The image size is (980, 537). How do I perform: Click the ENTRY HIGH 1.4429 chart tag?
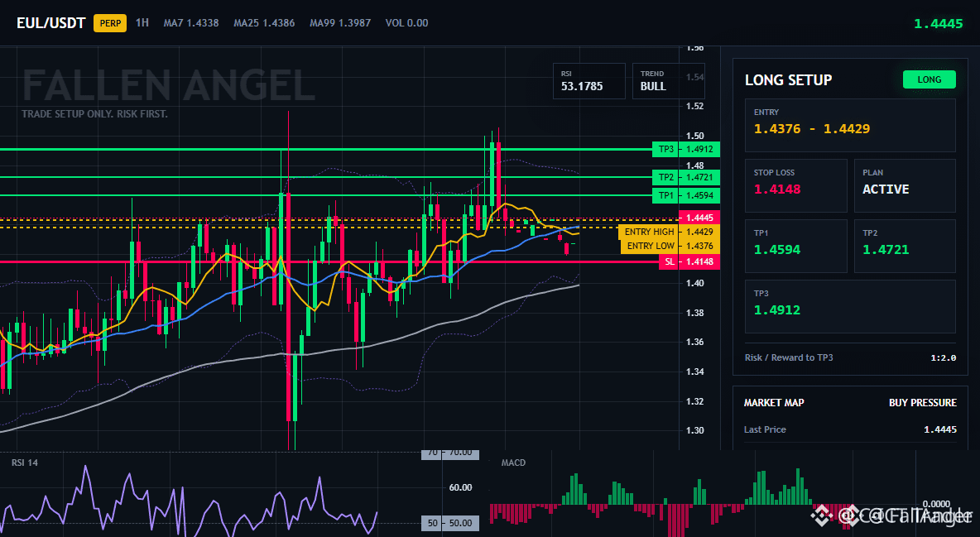(x=669, y=232)
